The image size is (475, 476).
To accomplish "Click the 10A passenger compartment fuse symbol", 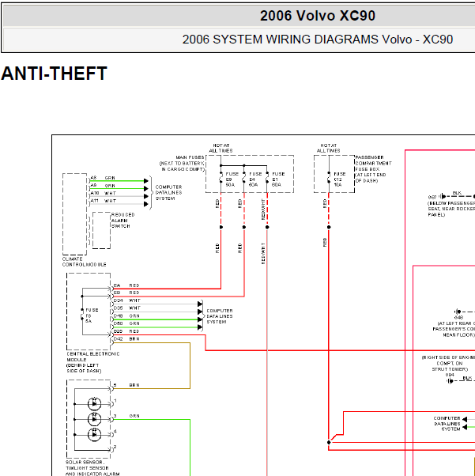I will (329, 177).
